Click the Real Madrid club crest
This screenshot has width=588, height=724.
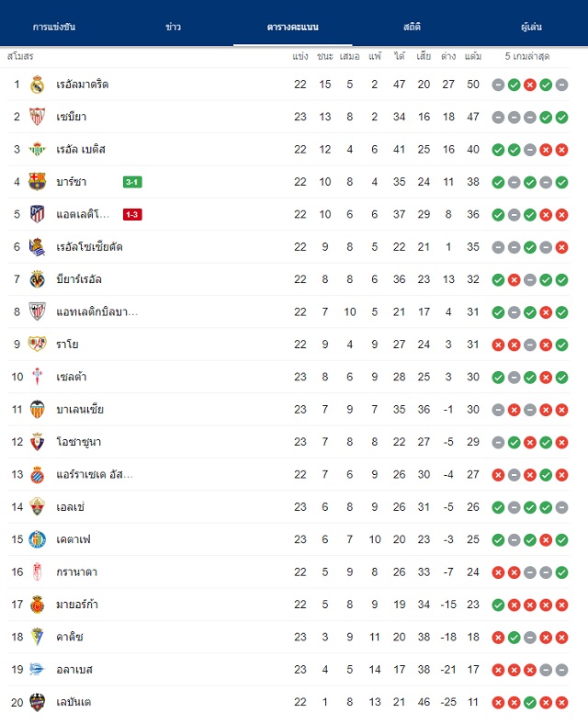click(37, 85)
